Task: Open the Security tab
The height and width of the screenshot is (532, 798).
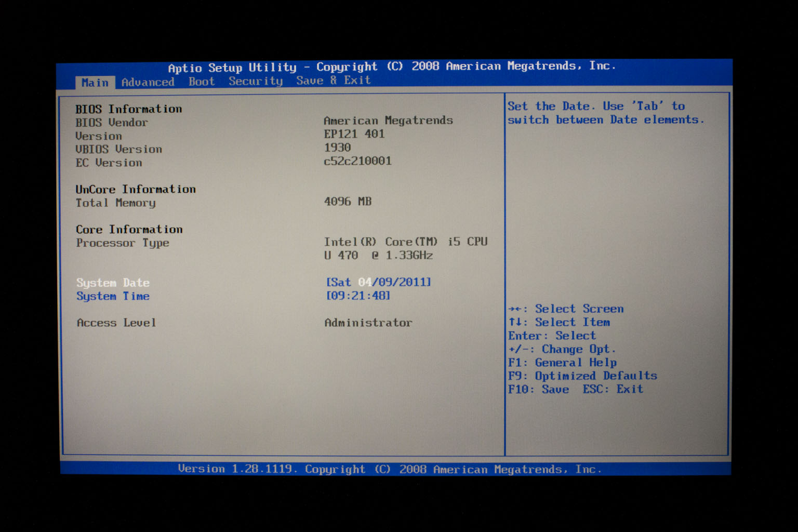Action: click(x=256, y=81)
